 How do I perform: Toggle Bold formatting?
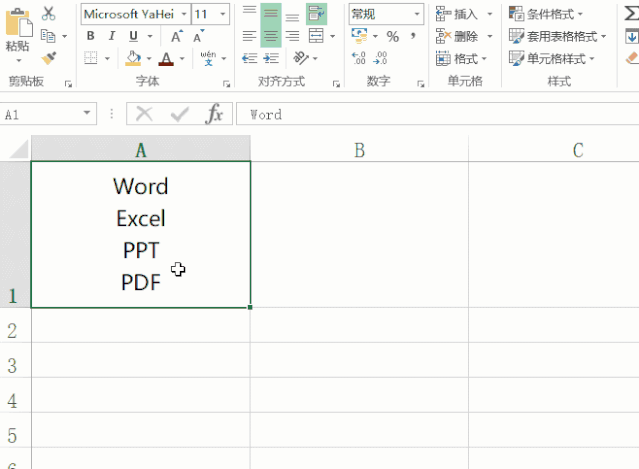click(x=91, y=36)
